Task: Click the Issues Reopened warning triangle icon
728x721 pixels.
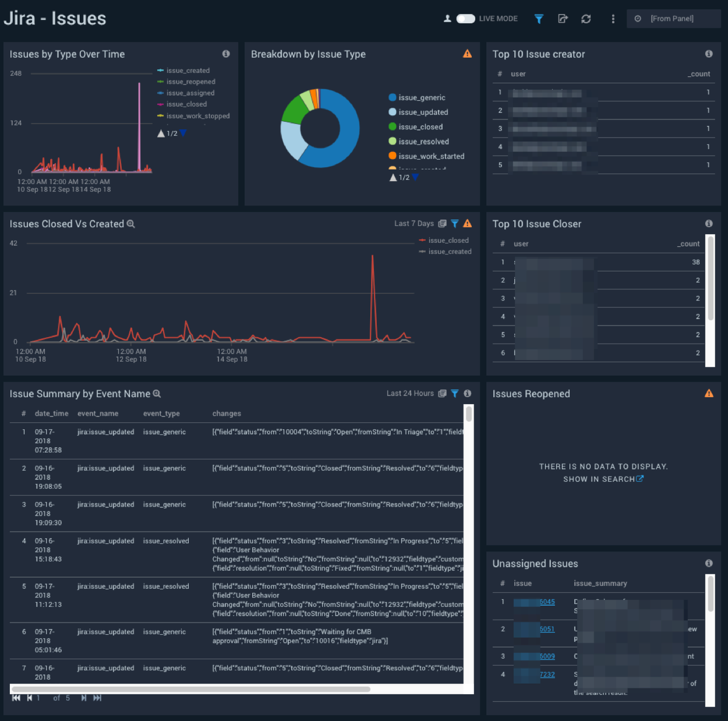Action: (709, 394)
